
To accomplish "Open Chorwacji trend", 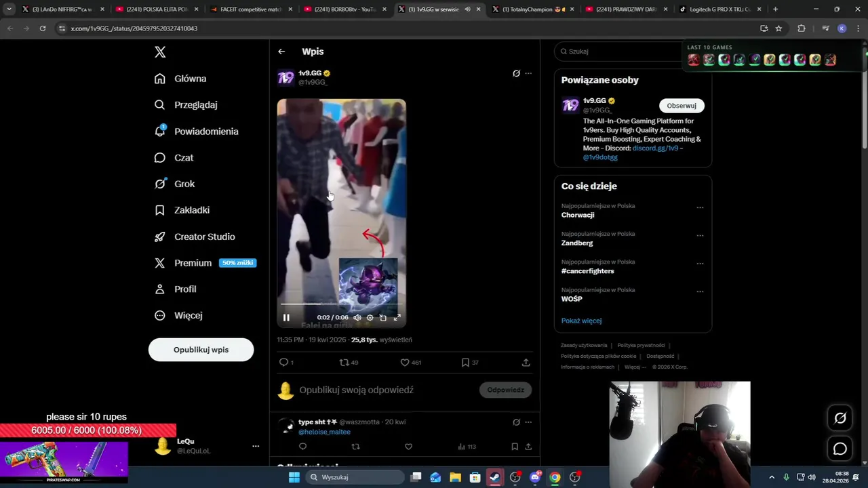I will click(x=578, y=215).
